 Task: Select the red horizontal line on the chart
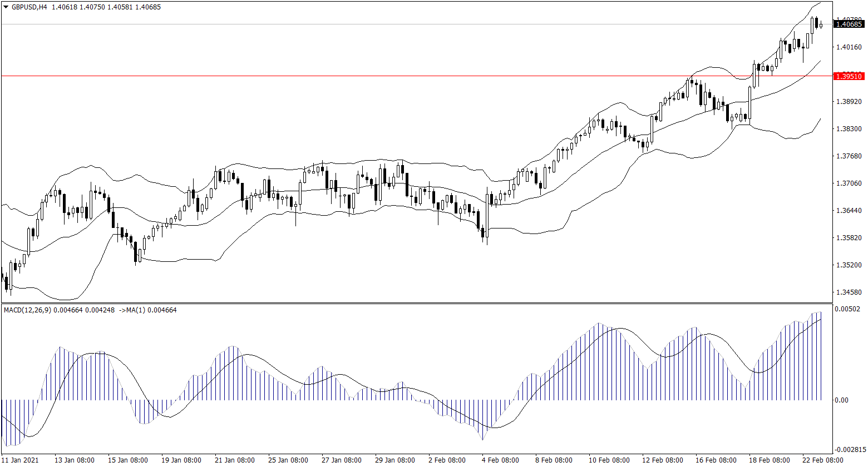tap(389, 76)
